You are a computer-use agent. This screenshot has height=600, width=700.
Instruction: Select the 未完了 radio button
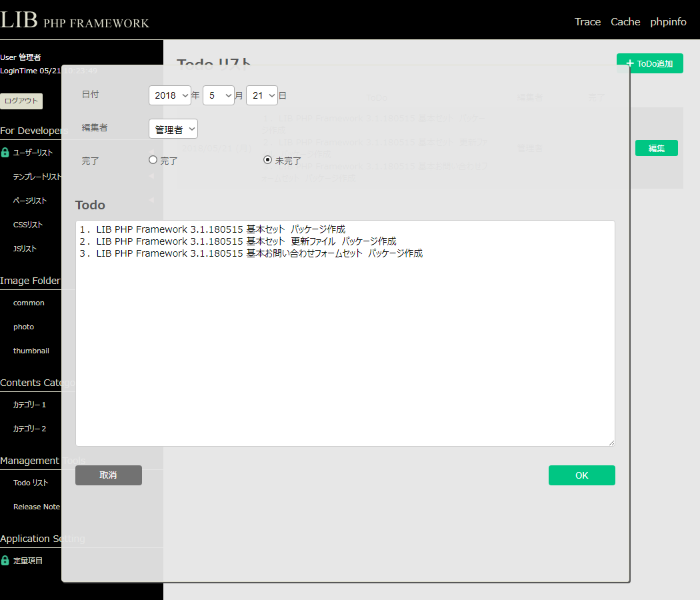[x=268, y=160]
